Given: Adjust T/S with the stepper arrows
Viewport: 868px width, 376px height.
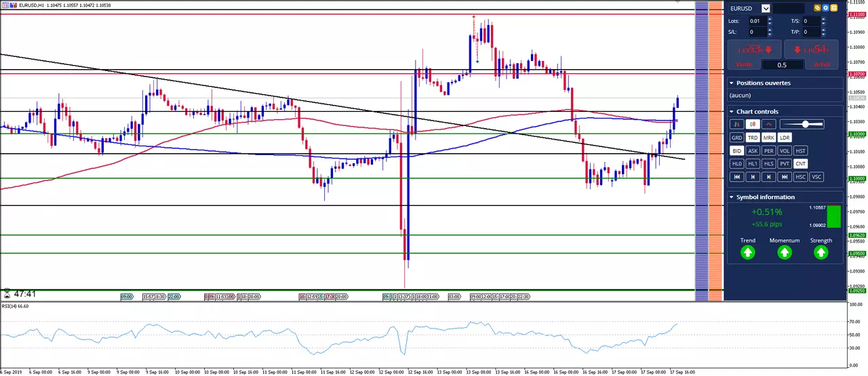Looking at the screenshot, I should click(823, 21).
